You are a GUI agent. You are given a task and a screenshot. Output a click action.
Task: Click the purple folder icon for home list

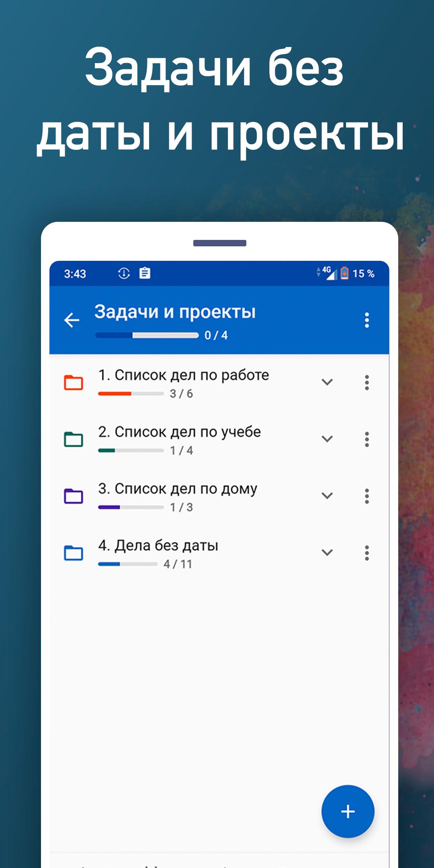tap(74, 496)
